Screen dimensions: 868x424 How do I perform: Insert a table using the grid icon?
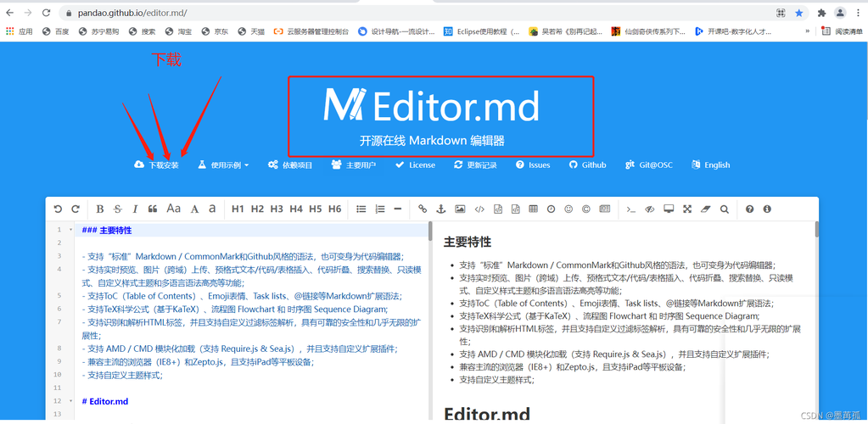coord(533,209)
